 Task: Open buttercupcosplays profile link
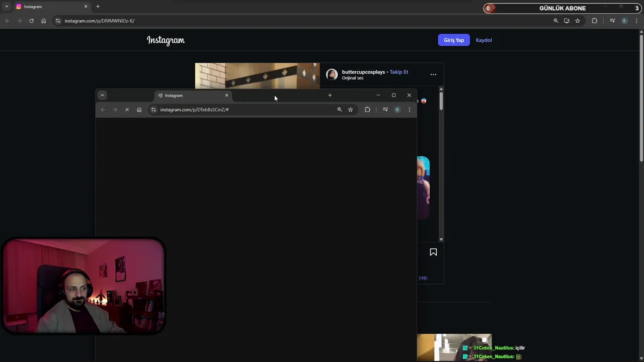[x=363, y=72]
